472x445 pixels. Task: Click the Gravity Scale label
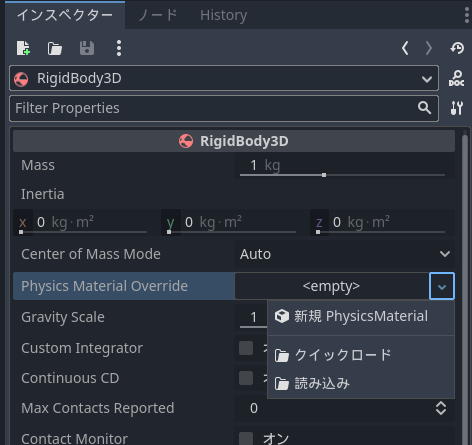pos(63,317)
